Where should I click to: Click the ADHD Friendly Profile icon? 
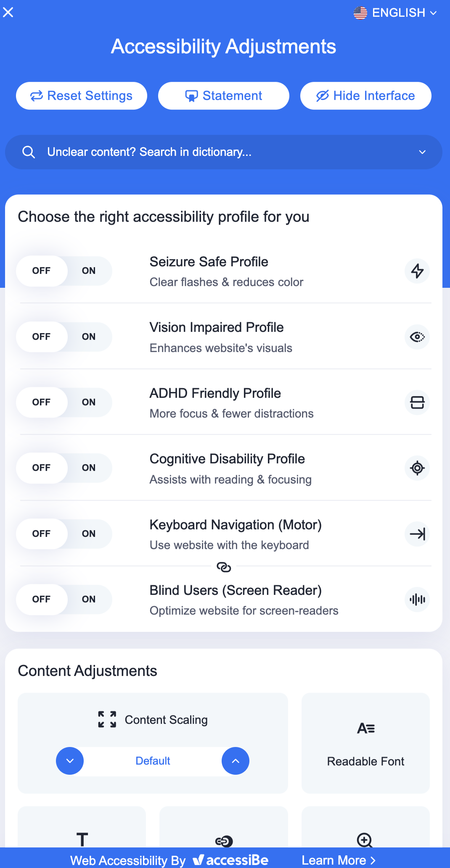point(417,402)
